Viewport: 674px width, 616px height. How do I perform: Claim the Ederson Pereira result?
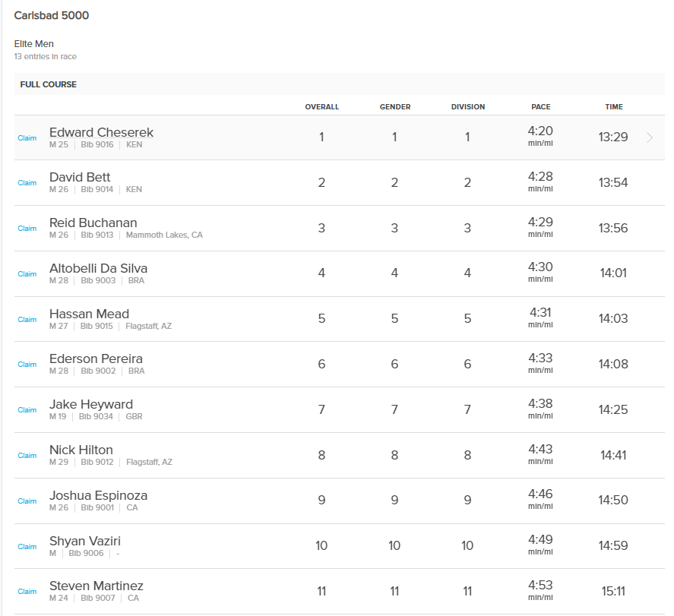pyautogui.click(x=27, y=365)
